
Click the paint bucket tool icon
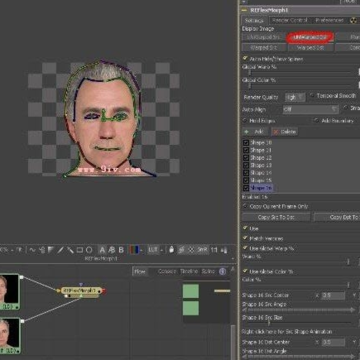tap(42, 250)
